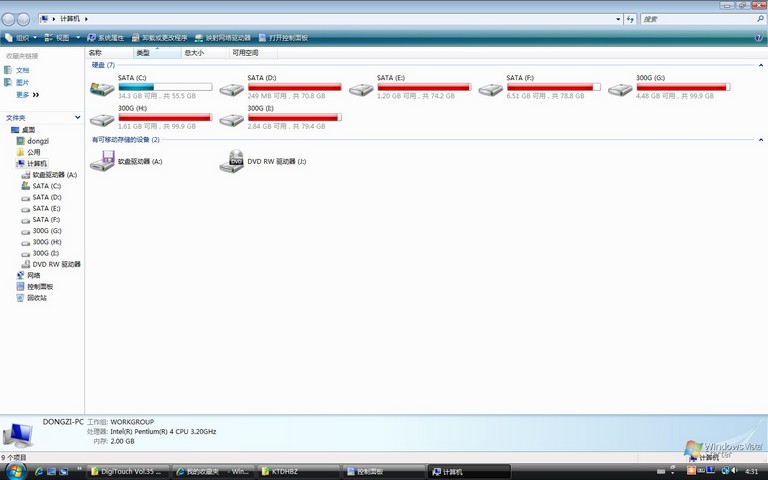Sort by the 名称 column header
Screen dimensions: 768x480
pos(109,52)
